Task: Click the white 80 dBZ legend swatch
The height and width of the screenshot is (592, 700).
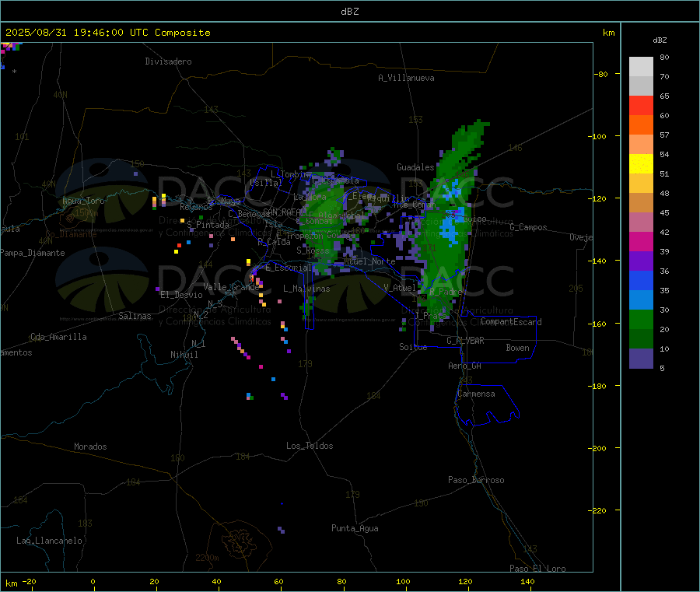Action: click(x=641, y=67)
